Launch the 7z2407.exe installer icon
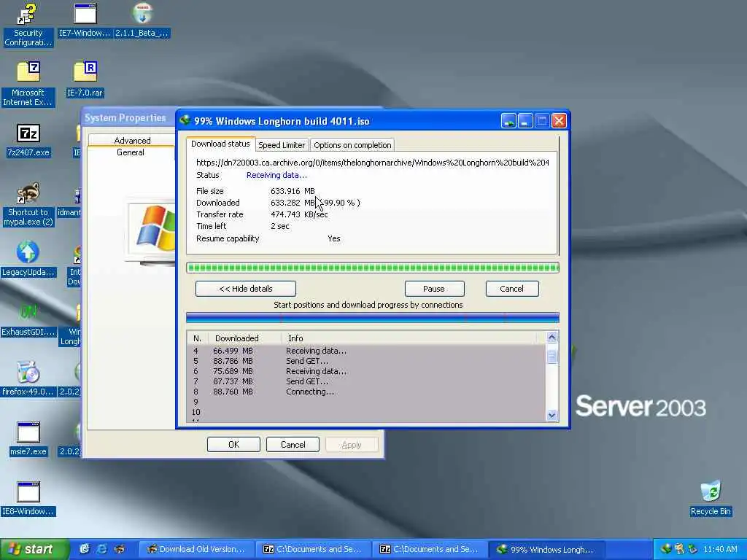 (28, 140)
